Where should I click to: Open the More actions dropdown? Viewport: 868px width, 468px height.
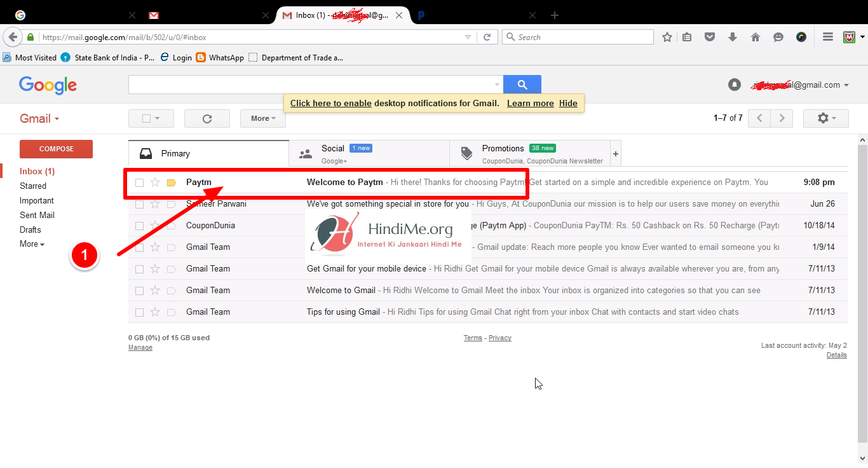coord(263,118)
